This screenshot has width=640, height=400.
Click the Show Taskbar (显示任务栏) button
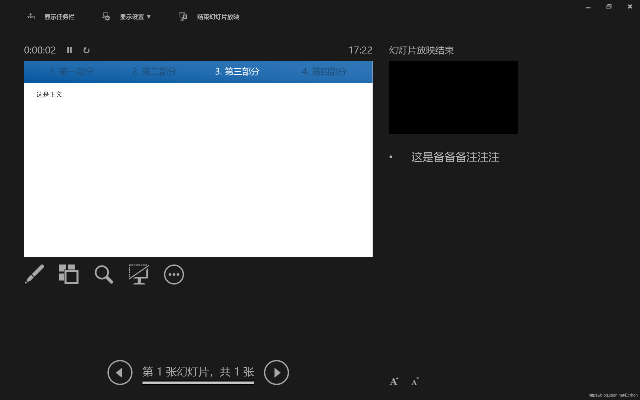[x=51, y=17]
